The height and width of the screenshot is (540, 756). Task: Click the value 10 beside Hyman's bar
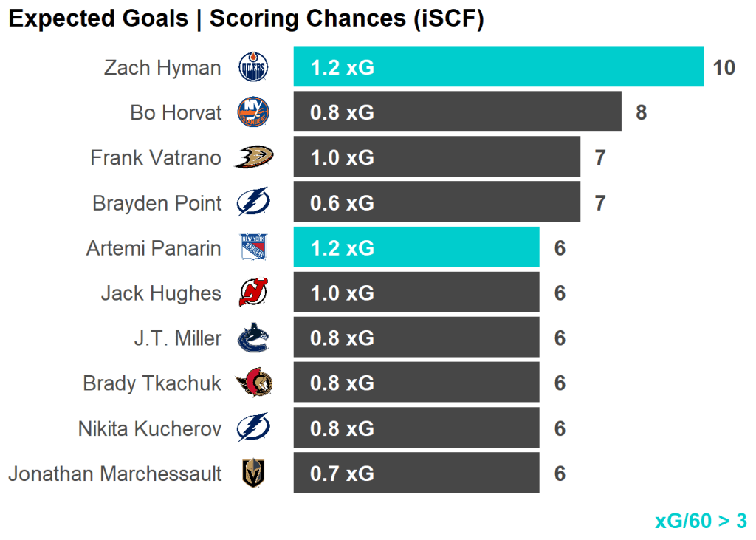[x=724, y=68]
